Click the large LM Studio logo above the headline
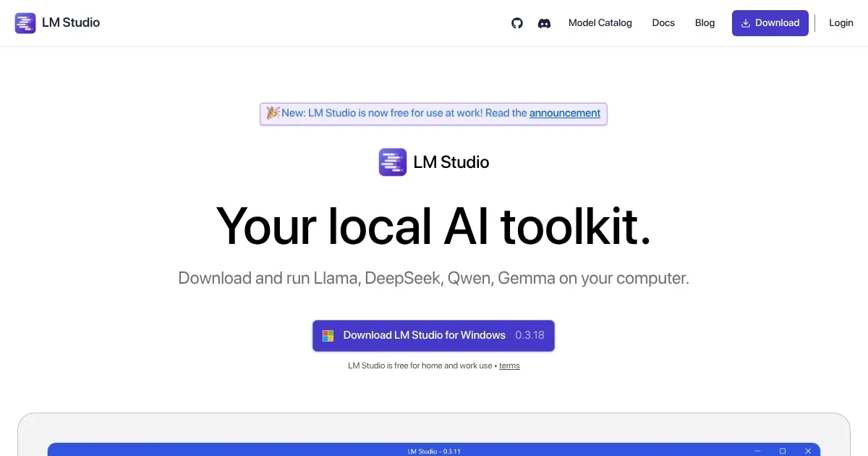 coord(393,161)
